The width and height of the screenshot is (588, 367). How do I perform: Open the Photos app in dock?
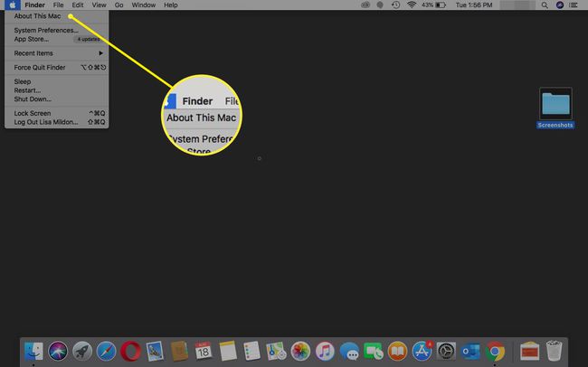[300, 352]
